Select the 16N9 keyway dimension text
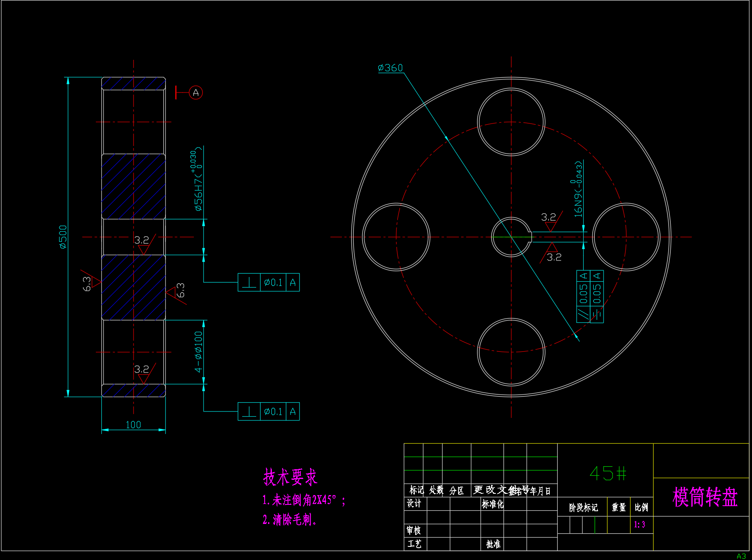Viewport: 752px width, 560px height. pos(578,189)
